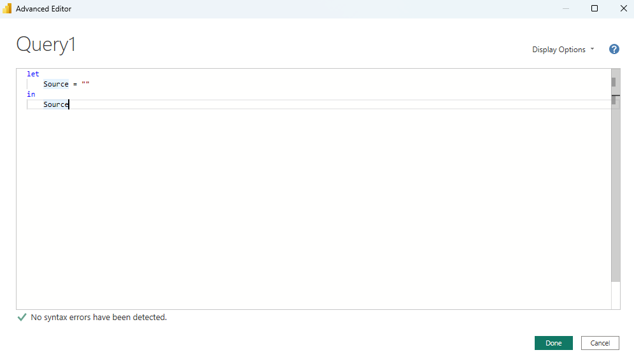
Task: Open the Display Options dropdown
Action: [x=558, y=50]
